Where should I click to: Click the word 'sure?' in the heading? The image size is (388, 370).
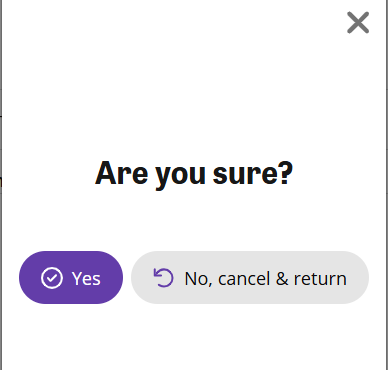click(x=253, y=174)
